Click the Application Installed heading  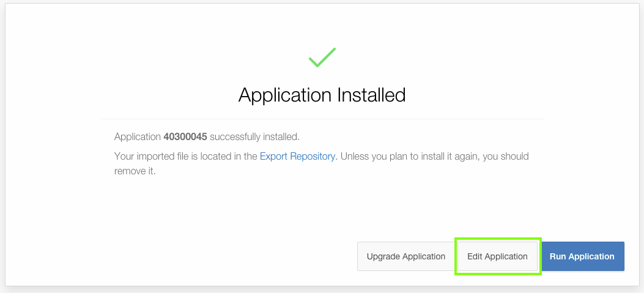(x=322, y=95)
